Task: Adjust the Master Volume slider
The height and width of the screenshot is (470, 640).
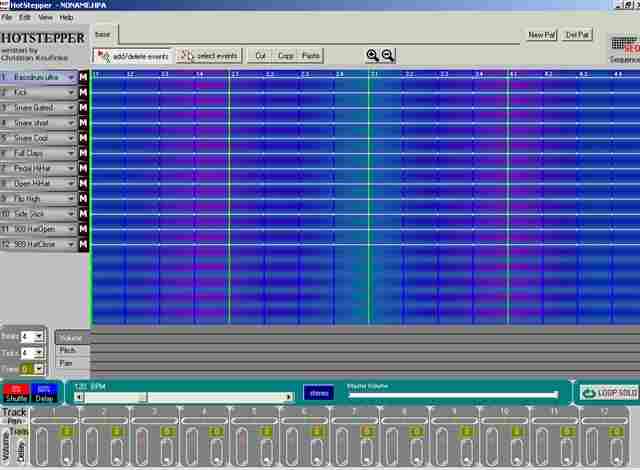Action: coord(453,395)
